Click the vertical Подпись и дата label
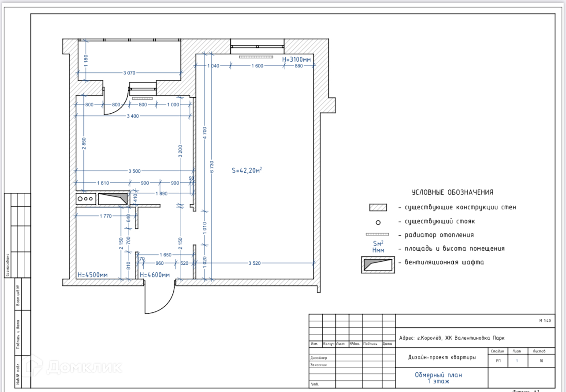The image size is (566, 392). click(x=18, y=333)
